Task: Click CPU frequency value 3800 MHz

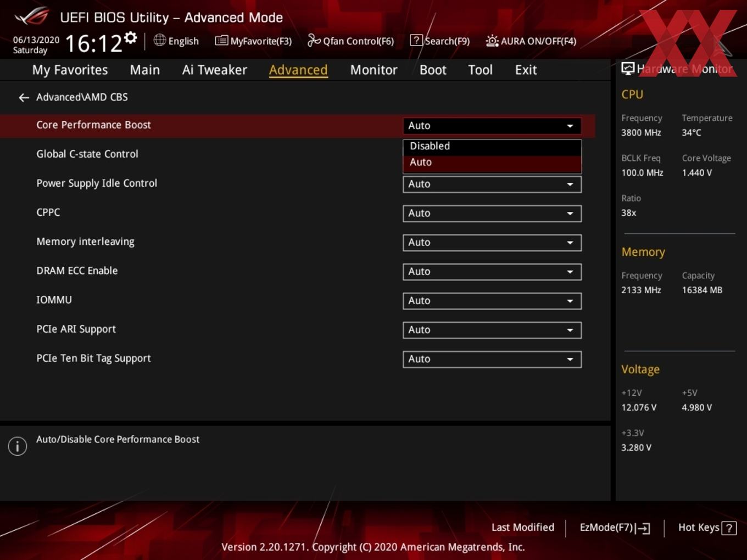Action: pyautogui.click(x=641, y=133)
